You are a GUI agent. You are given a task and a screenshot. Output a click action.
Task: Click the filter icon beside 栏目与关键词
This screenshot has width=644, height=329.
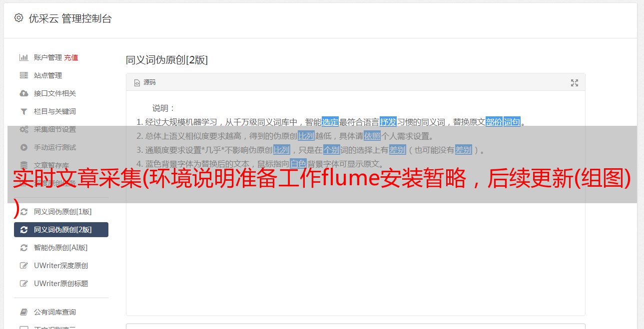tap(23, 111)
